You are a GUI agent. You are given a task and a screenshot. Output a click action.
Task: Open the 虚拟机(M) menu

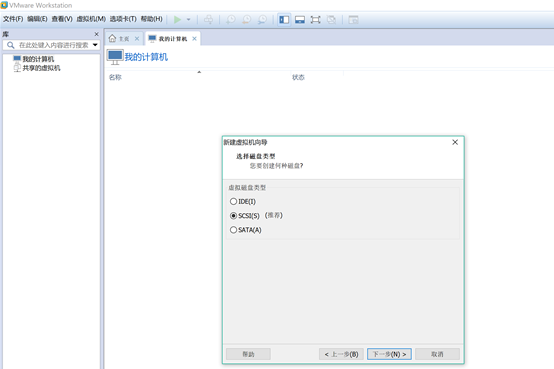tap(91, 19)
